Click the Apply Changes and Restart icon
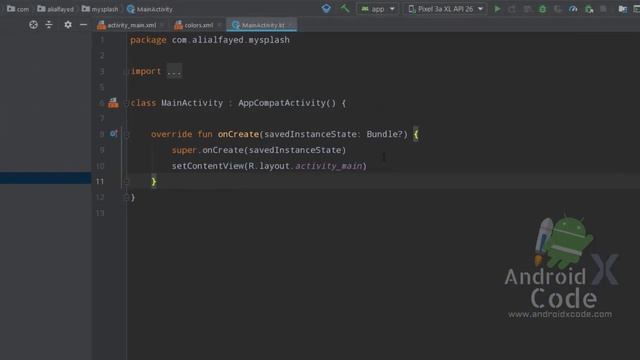 (512, 9)
